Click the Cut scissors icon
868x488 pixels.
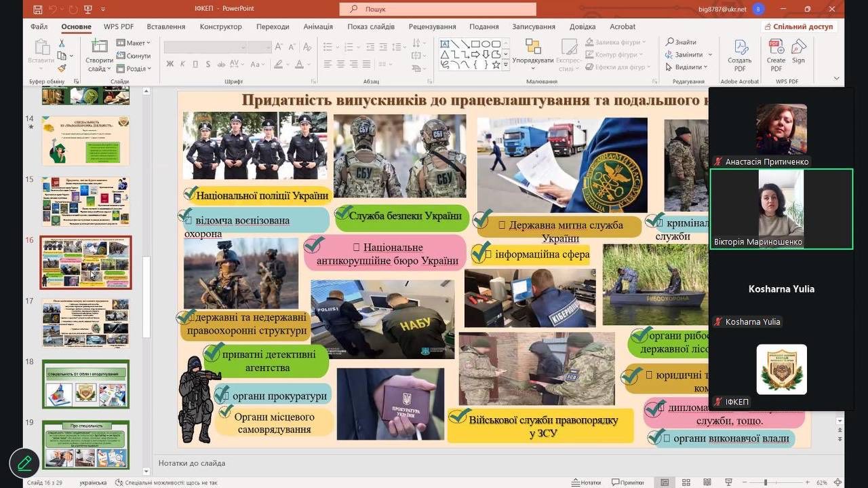click(62, 43)
